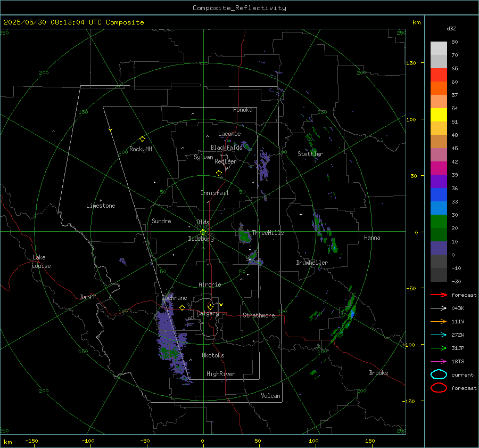479x448 pixels.
Task: Click the yellow radar-center diamond at Olds
Action: (x=203, y=232)
